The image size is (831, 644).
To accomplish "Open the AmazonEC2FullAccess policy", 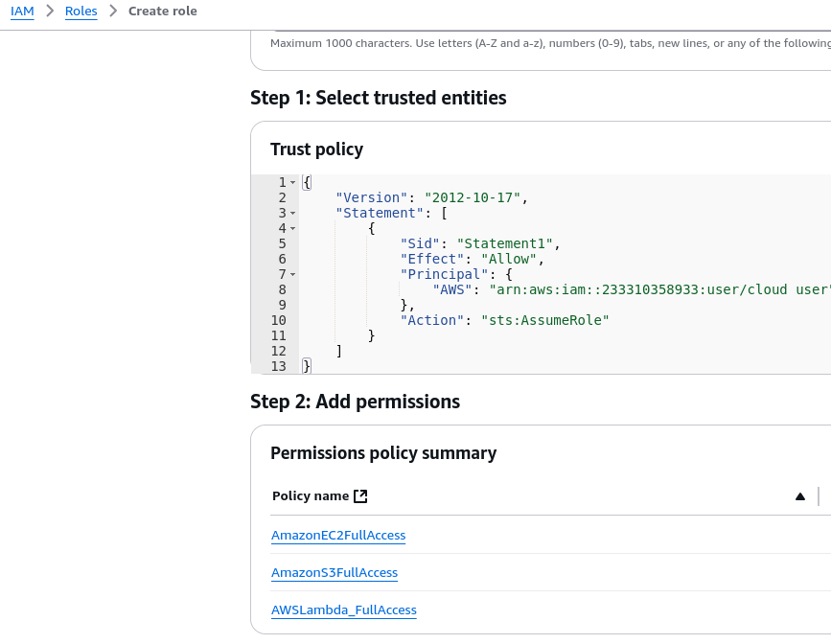I will tap(338, 535).
